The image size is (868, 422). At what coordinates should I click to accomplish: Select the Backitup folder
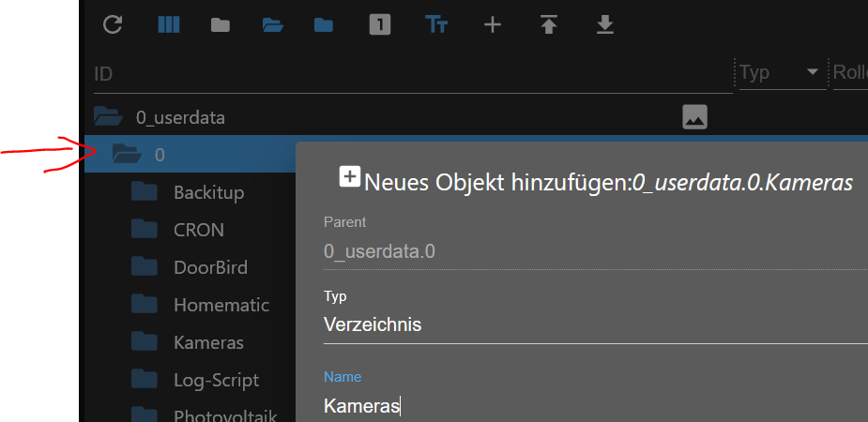pyautogui.click(x=207, y=192)
